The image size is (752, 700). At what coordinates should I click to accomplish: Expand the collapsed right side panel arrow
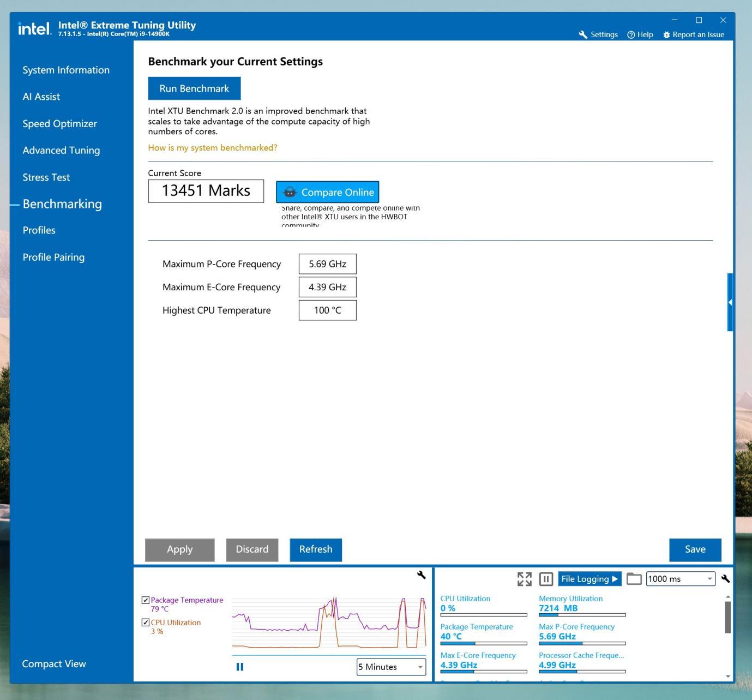coord(730,302)
